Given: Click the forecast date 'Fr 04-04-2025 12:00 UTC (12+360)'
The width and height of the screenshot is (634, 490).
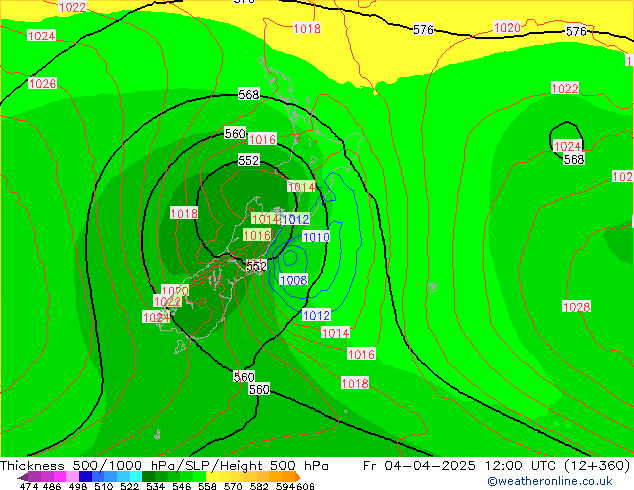Looking at the screenshot, I should click(x=497, y=466).
